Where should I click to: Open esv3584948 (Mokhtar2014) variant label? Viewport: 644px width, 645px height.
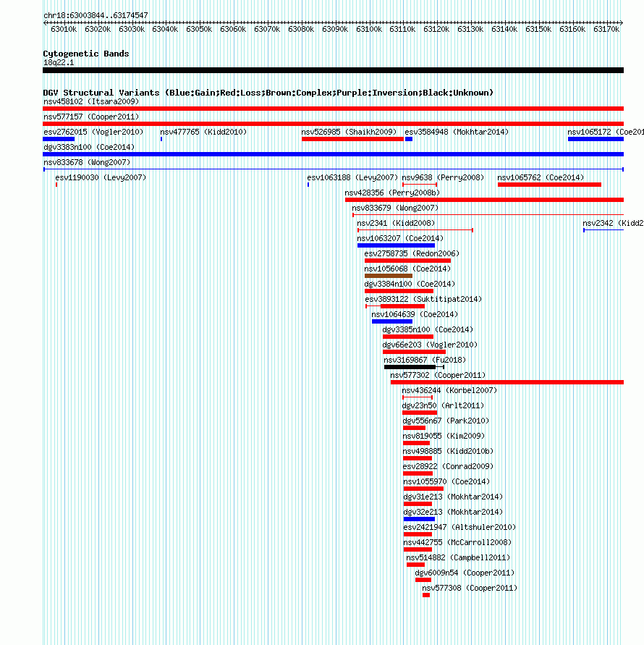click(457, 132)
